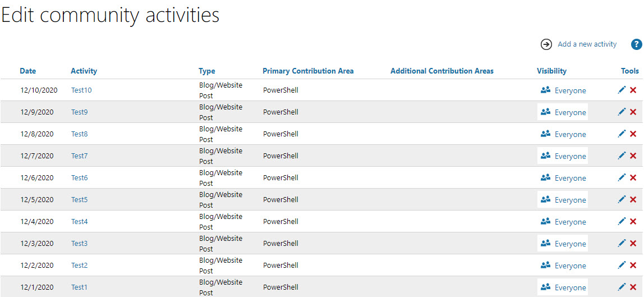Edit the Test3 entry via pencil icon

[622, 243]
